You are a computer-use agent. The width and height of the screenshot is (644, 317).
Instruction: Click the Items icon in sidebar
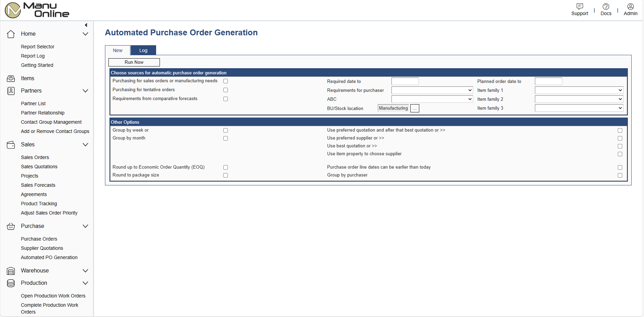coord(11,78)
